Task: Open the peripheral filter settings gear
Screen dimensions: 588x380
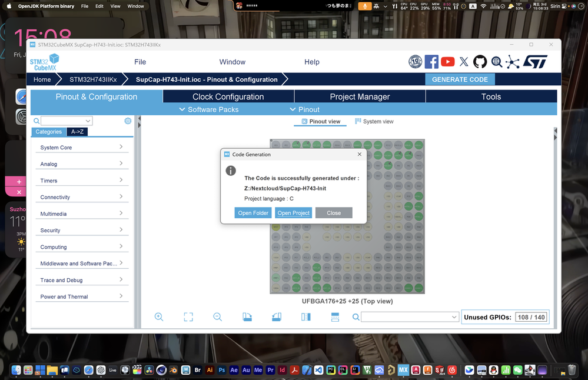Action: 128,121
